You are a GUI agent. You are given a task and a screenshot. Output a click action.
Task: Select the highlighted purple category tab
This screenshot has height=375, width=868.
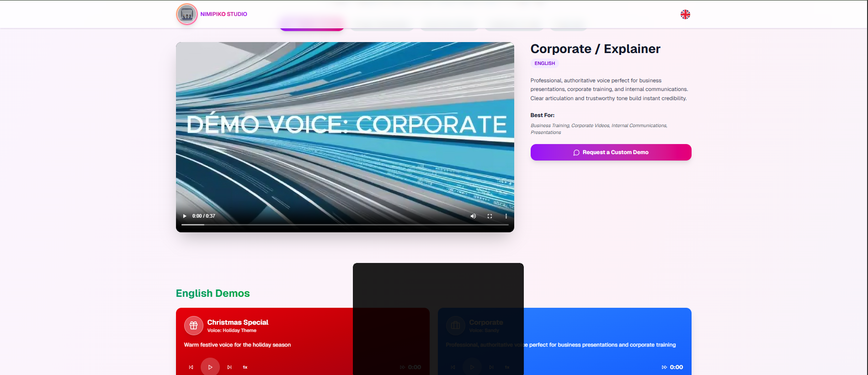312,24
